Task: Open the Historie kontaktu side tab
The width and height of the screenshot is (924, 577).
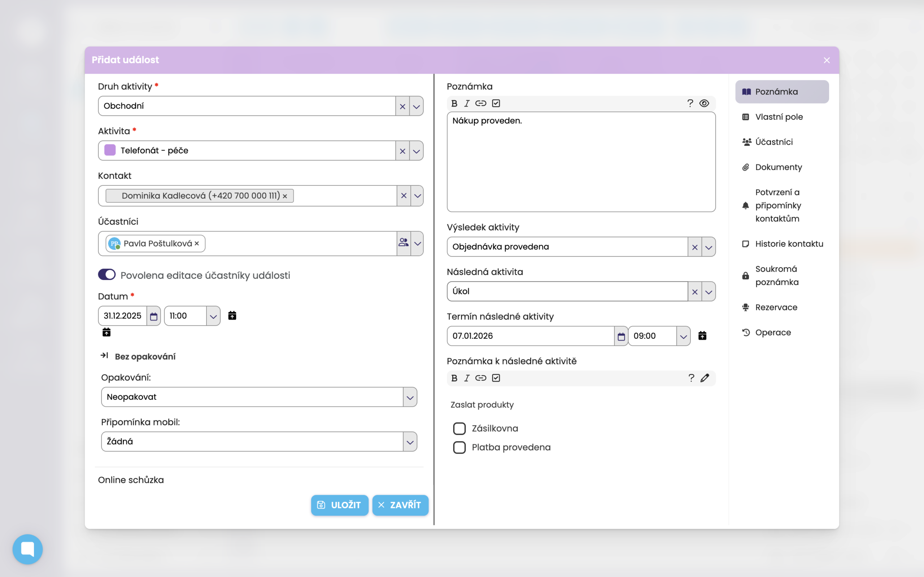Action: [x=789, y=244]
